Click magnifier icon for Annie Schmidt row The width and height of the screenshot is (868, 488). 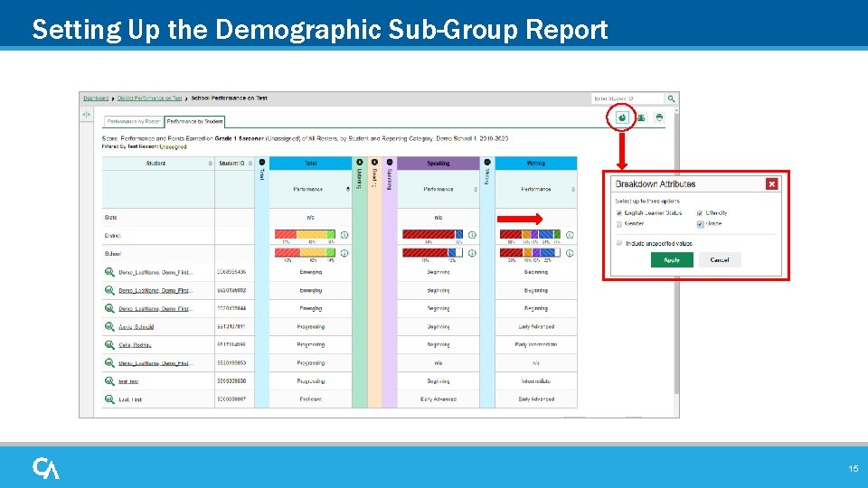[109, 326]
